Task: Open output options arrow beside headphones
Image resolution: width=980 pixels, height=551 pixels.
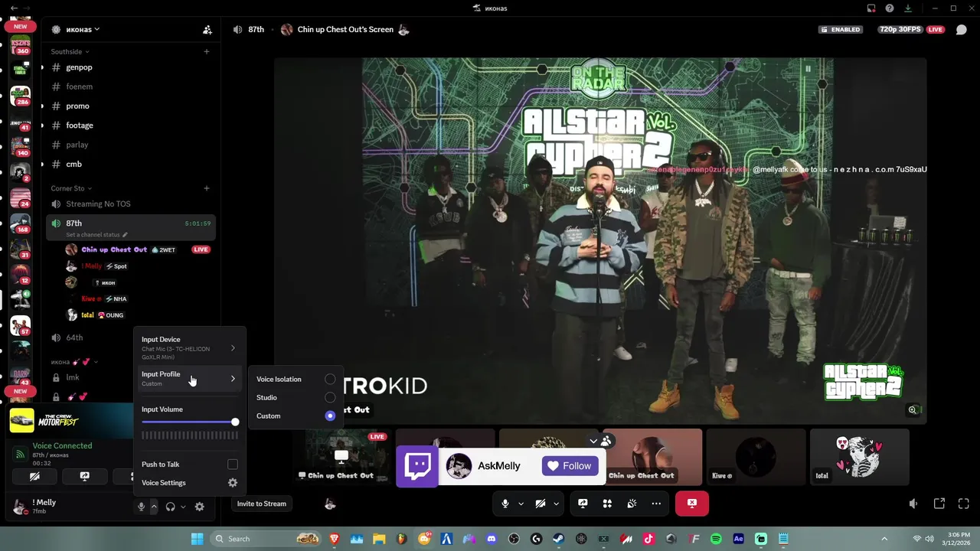Action: (x=183, y=507)
